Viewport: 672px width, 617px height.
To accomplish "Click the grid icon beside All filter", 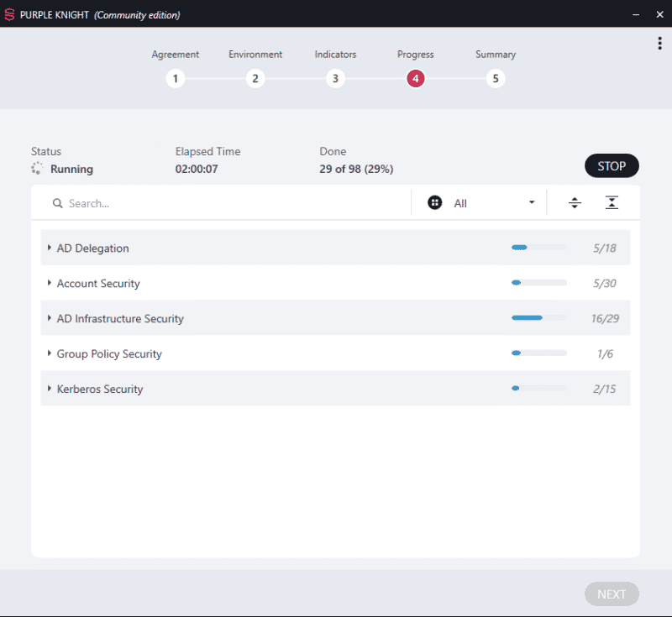I will tap(434, 202).
